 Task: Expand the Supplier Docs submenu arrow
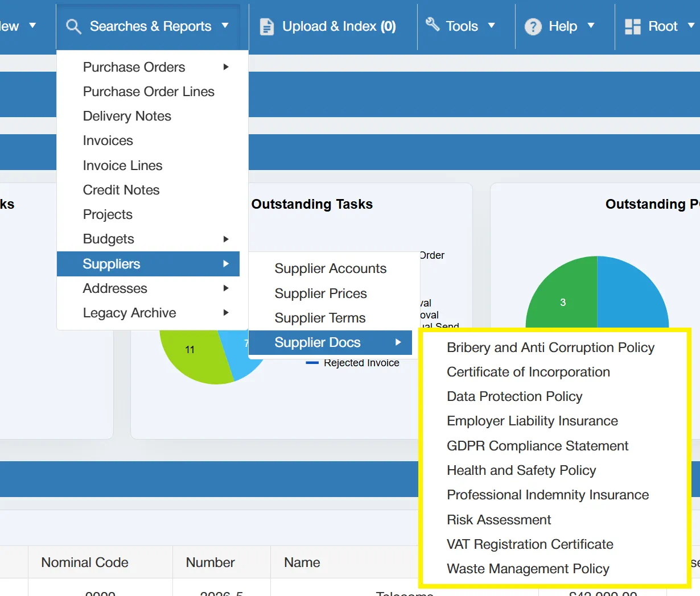click(398, 342)
